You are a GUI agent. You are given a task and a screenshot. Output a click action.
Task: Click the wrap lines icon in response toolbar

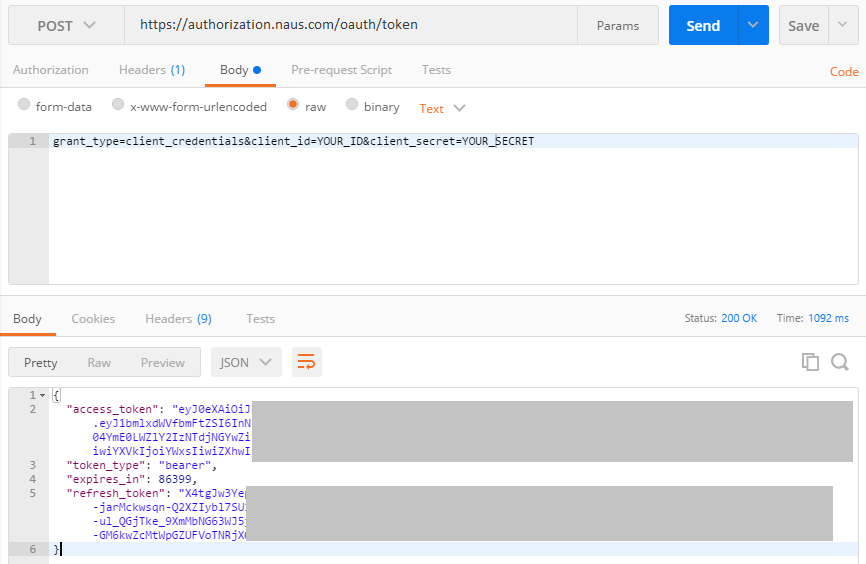pos(307,362)
